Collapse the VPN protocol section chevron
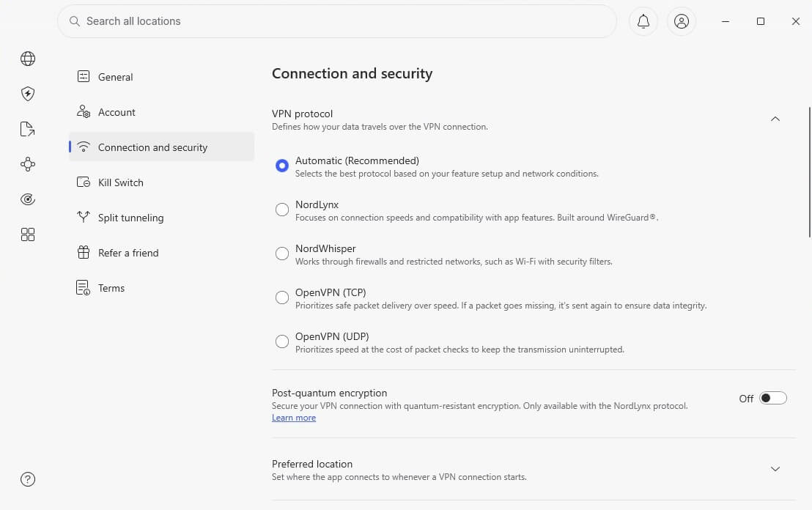812x510 pixels. pyautogui.click(x=775, y=119)
